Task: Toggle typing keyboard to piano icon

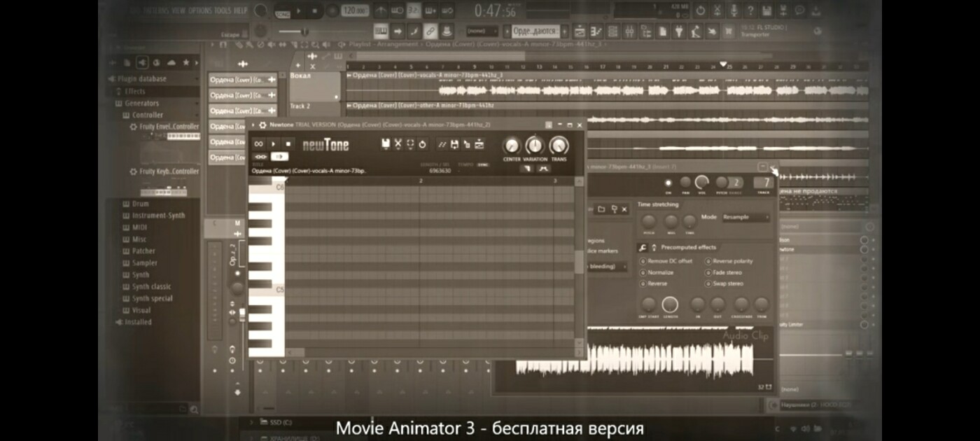Action: (381, 31)
